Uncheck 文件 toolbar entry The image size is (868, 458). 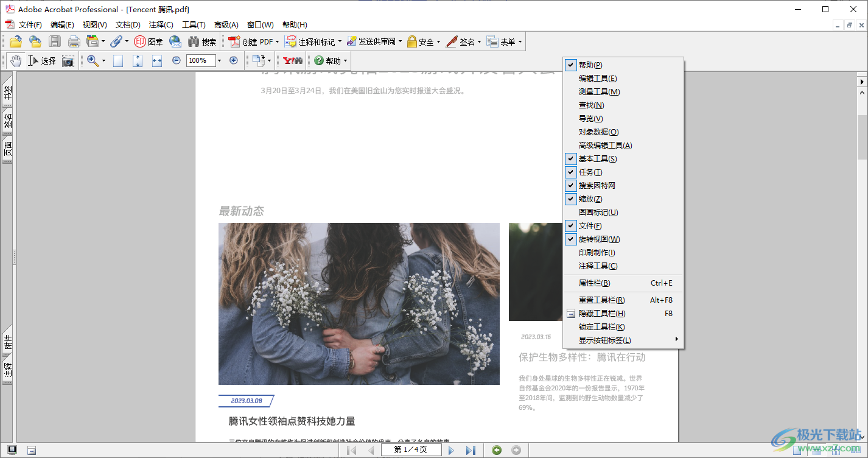coord(623,226)
